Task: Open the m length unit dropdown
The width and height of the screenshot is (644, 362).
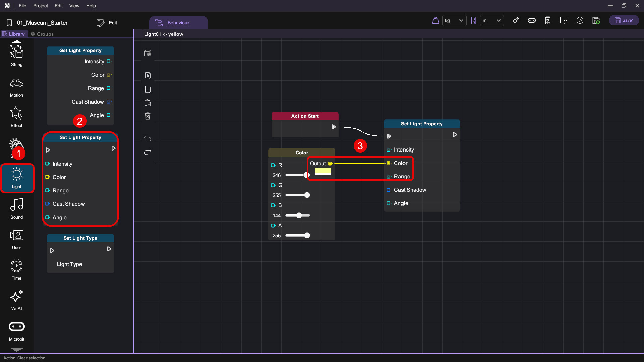Action: pos(492,21)
